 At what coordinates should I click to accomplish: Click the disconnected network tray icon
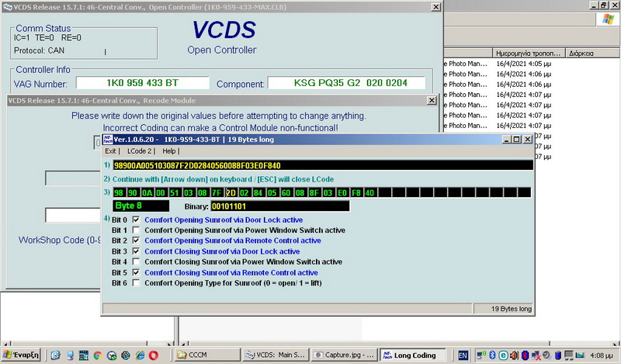pos(536,355)
